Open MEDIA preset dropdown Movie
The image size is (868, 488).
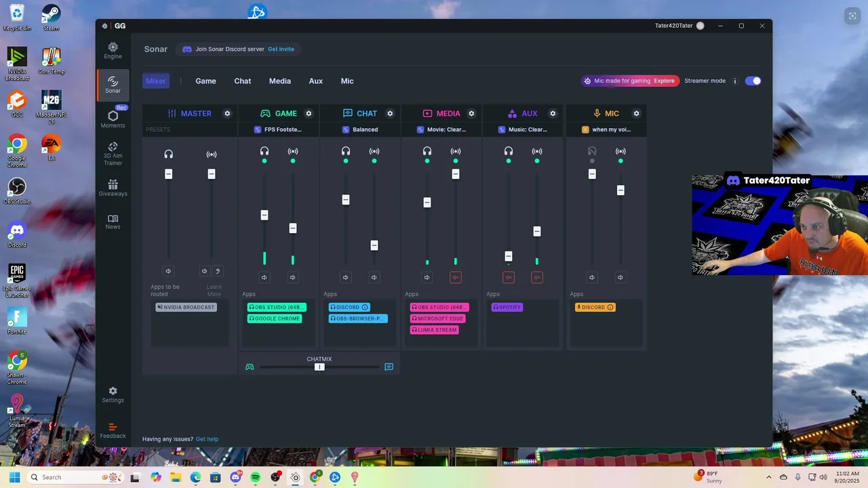click(x=441, y=129)
